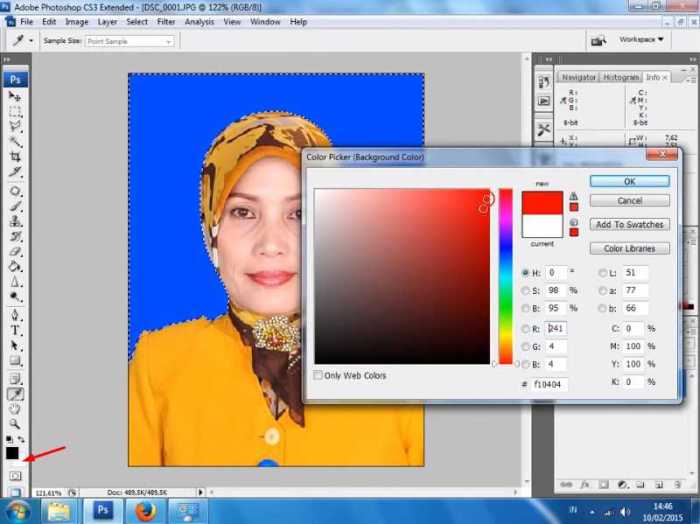Image resolution: width=700 pixels, height=524 pixels.
Task: Select the Dodge tool
Action: [15, 297]
